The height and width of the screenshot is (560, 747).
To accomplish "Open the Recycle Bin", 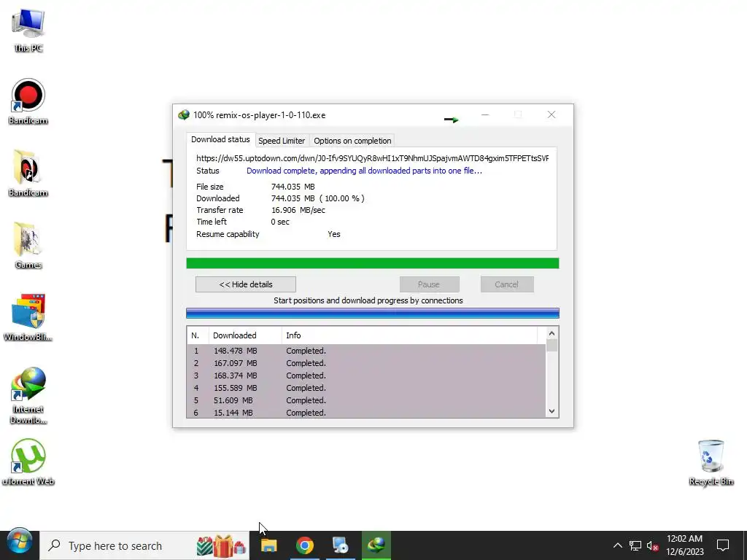I will (x=711, y=462).
